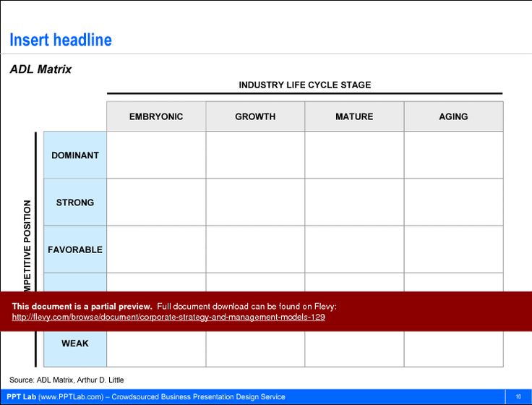Select the Weak–Growth matrix cell
Viewport: 532px width, 405px height.
[255, 349]
